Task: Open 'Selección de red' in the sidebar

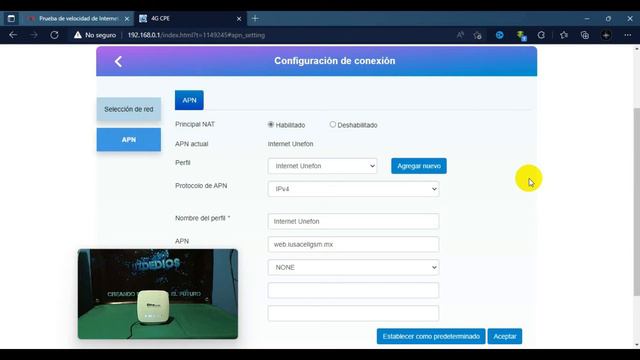Action: click(129, 109)
